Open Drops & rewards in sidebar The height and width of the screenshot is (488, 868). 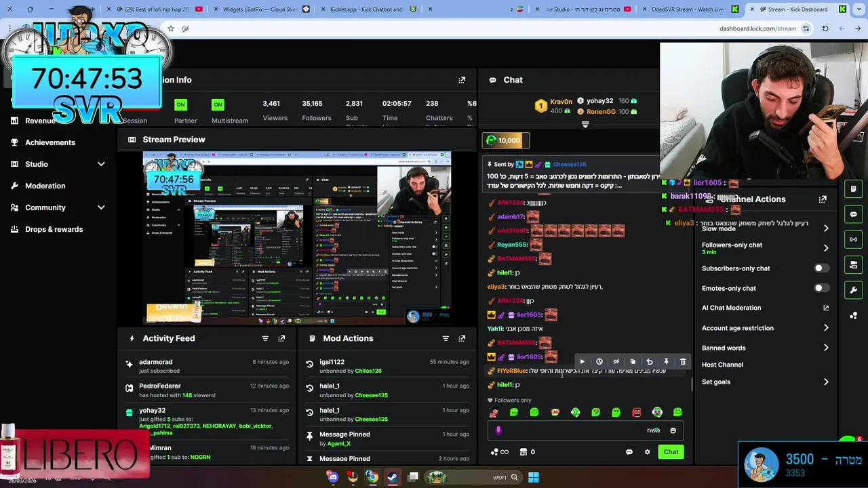54,229
